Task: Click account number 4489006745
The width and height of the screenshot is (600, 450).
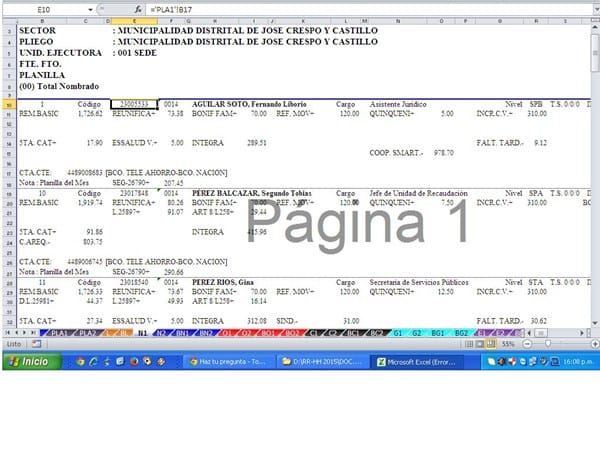Action: [85, 262]
